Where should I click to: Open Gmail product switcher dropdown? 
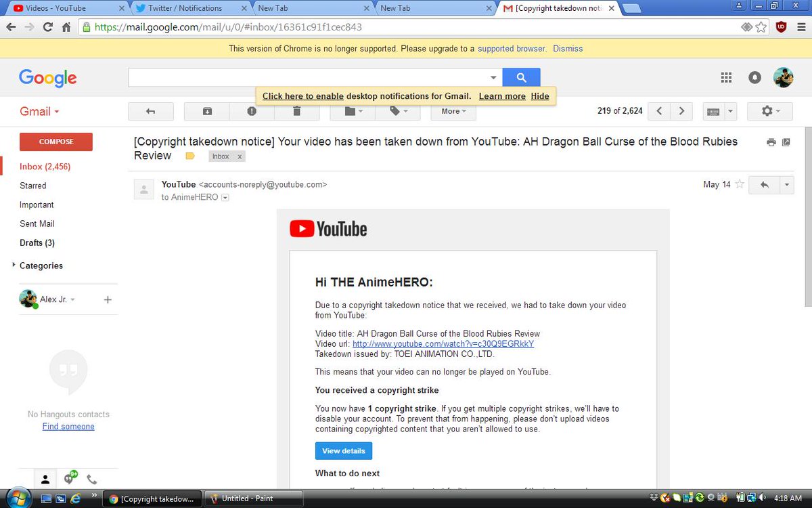(39, 112)
